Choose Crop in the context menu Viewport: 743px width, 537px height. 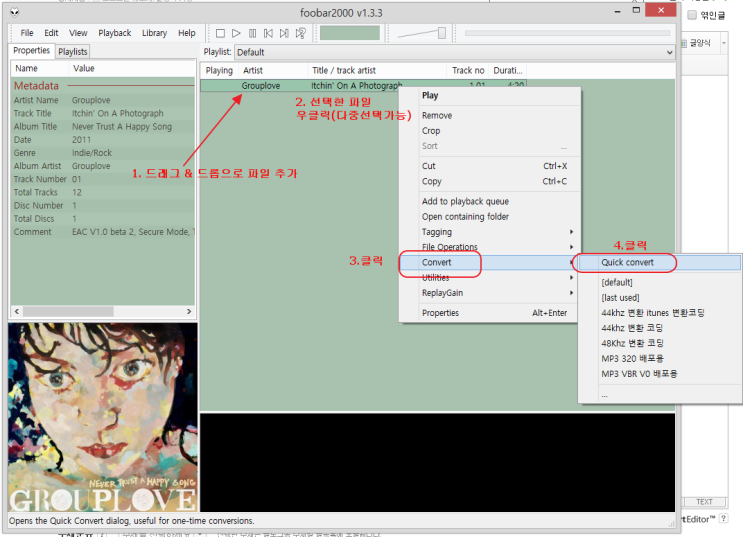490,130
